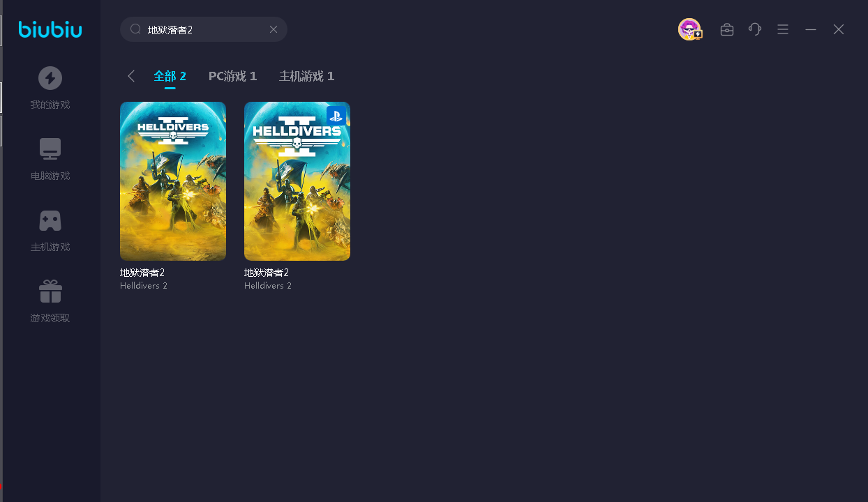Image resolution: width=868 pixels, height=502 pixels.
Task: Open customer service headset icon
Action: click(x=755, y=29)
